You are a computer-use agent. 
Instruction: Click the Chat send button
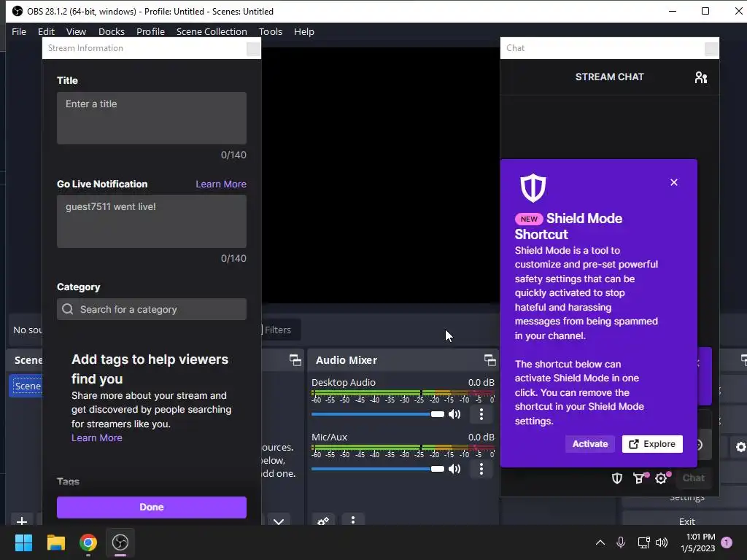click(x=693, y=478)
